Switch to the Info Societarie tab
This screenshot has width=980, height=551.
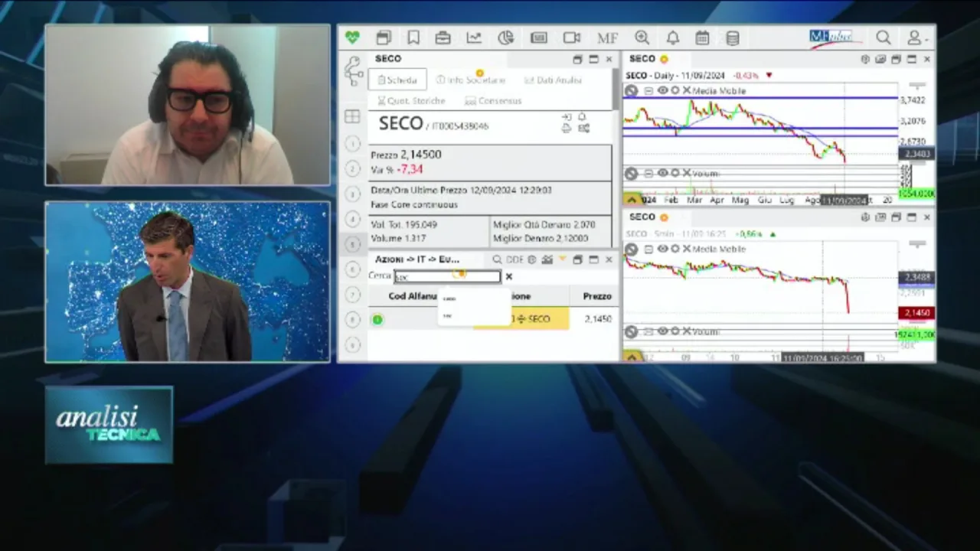(x=471, y=80)
